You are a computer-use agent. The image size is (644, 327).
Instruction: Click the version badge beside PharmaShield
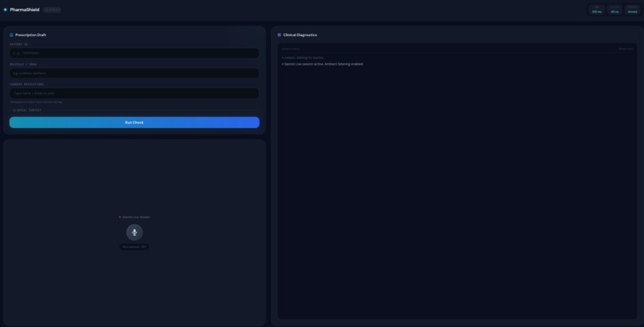(52, 10)
